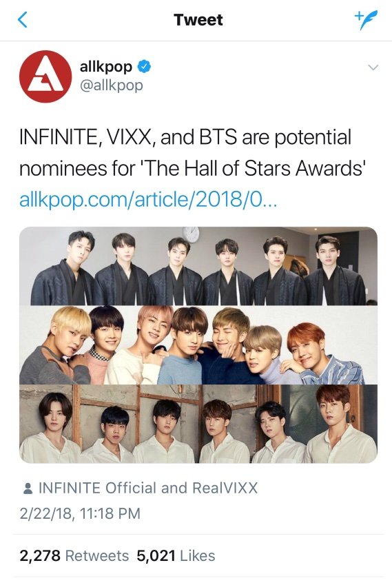Open the middle group photo with colorful hair
This screenshot has height=585, width=392.
(198, 345)
